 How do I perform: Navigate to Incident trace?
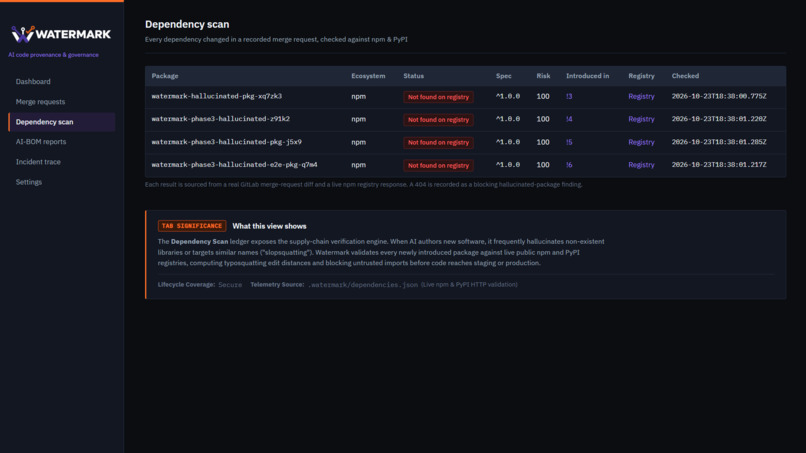38,161
